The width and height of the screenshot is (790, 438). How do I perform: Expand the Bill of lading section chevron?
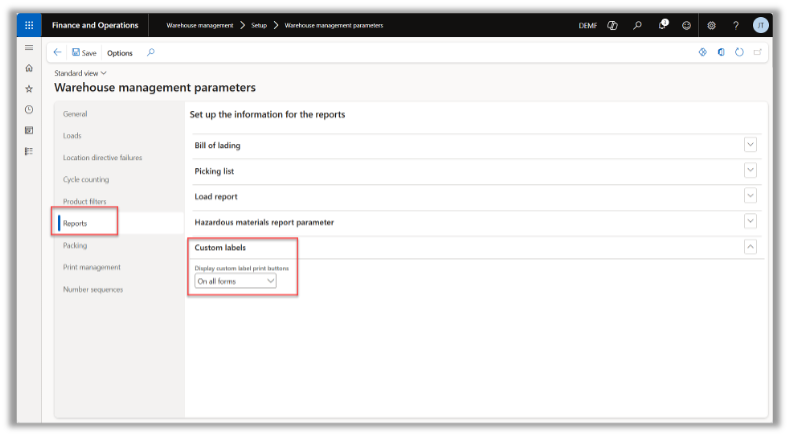tap(750, 145)
